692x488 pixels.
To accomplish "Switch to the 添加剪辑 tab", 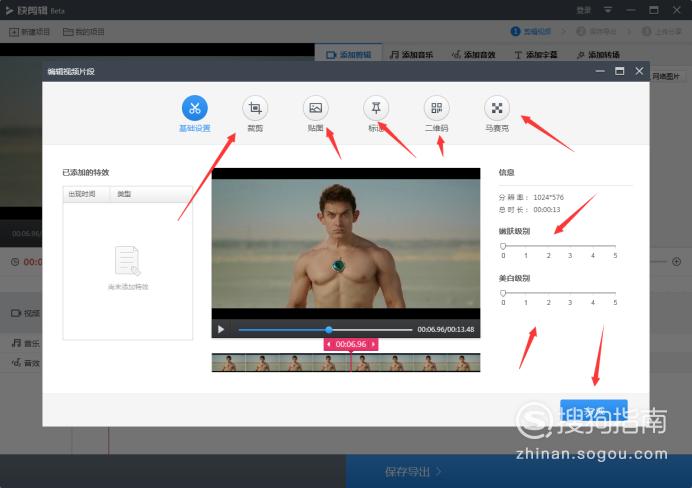I will point(349,55).
